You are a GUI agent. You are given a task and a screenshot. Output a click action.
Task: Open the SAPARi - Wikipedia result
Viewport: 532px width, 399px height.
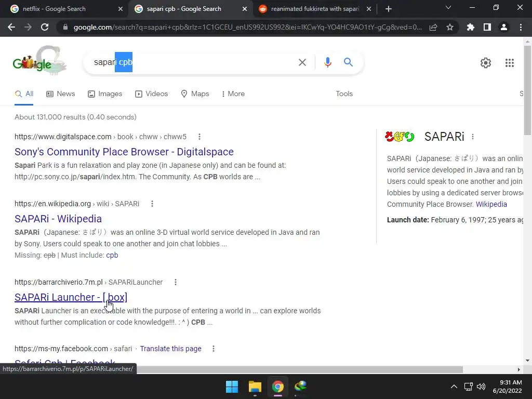58,219
